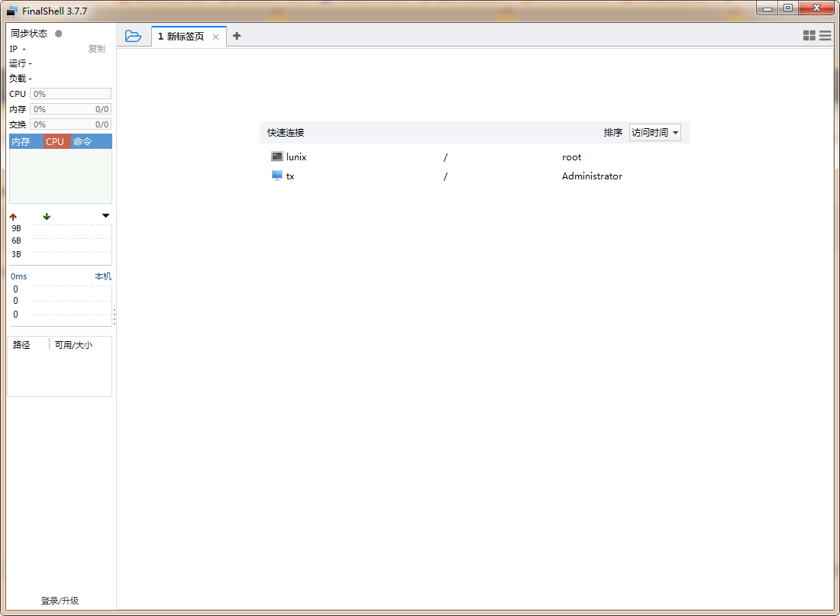Click the Administrator username text

tap(592, 176)
